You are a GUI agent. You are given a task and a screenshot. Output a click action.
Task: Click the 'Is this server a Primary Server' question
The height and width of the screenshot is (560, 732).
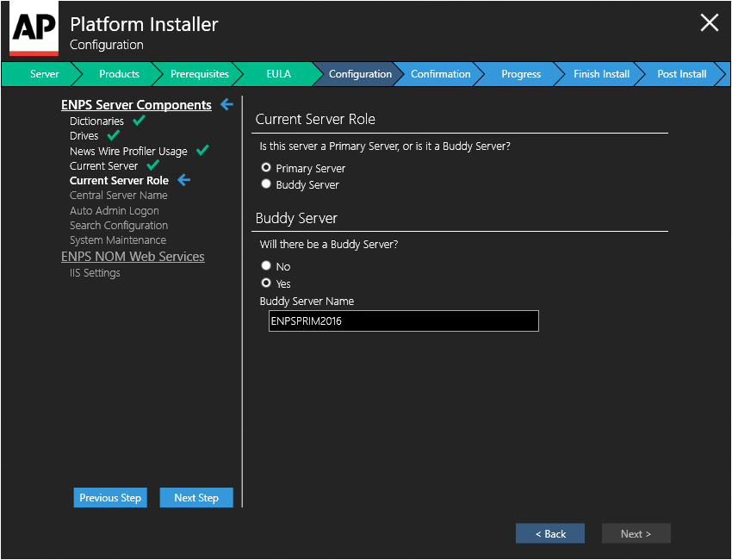click(385, 146)
